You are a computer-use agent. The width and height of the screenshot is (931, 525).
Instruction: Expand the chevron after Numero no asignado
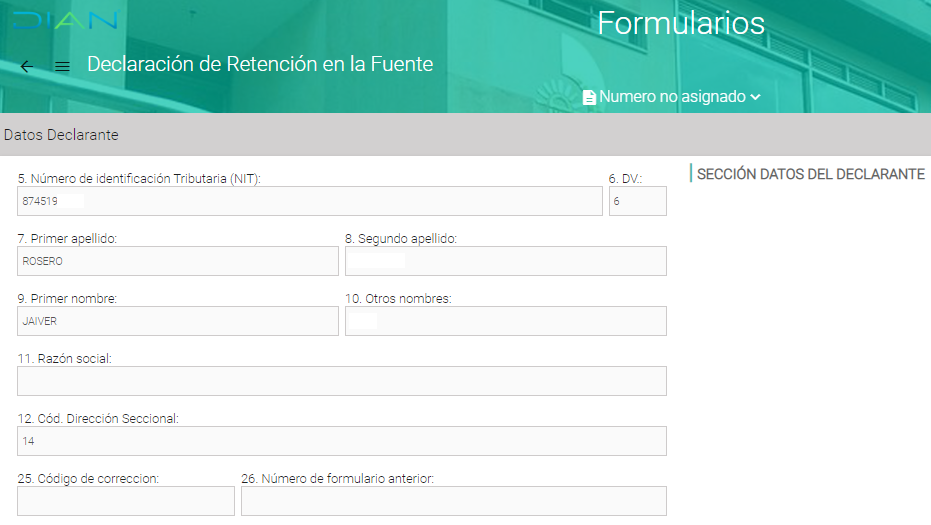(755, 97)
